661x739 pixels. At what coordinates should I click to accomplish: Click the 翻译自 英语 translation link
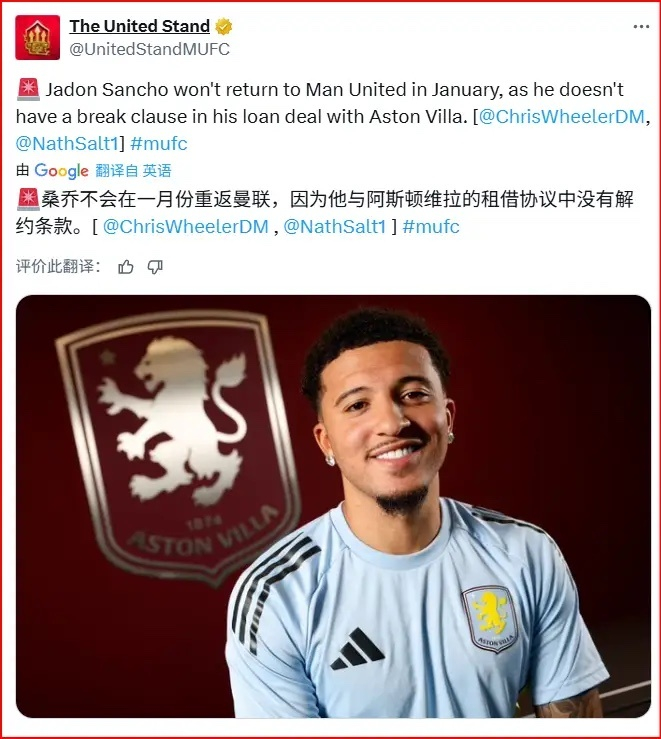(x=133, y=171)
